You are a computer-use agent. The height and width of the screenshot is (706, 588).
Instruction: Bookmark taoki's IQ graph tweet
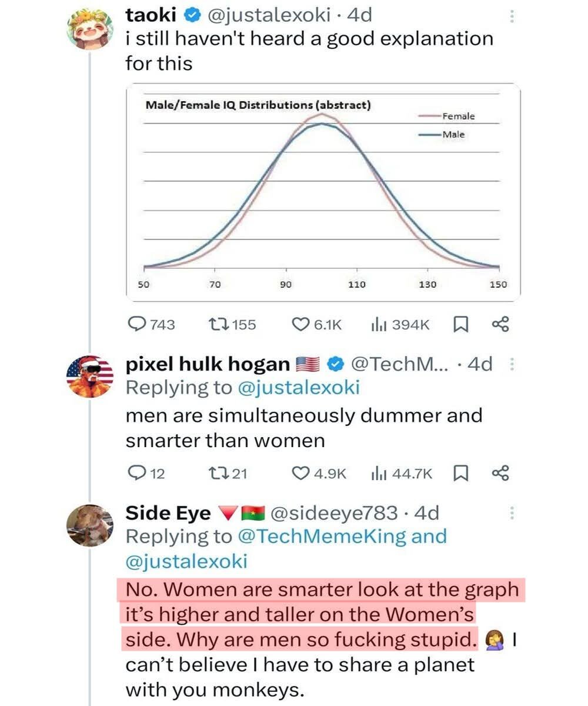click(461, 324)
